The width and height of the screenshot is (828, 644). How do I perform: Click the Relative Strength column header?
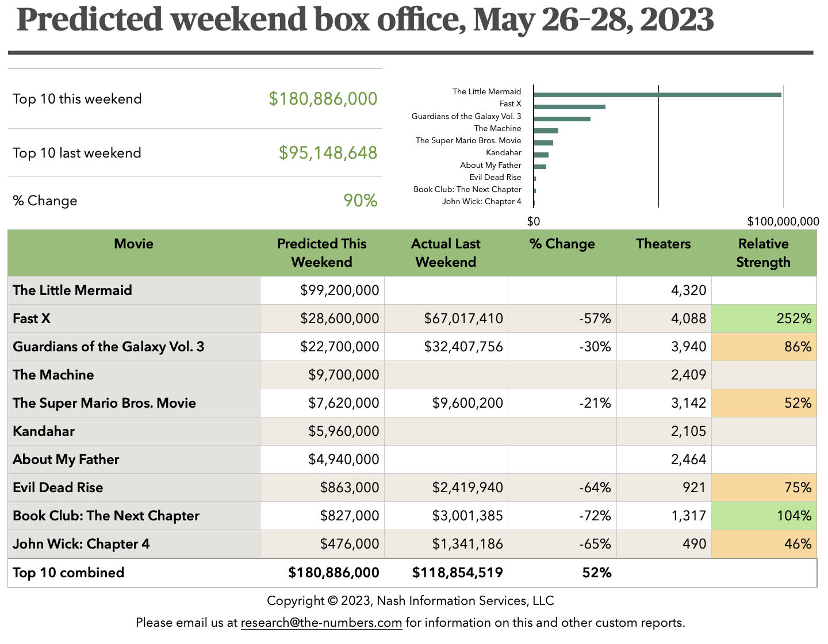[764, 253]
